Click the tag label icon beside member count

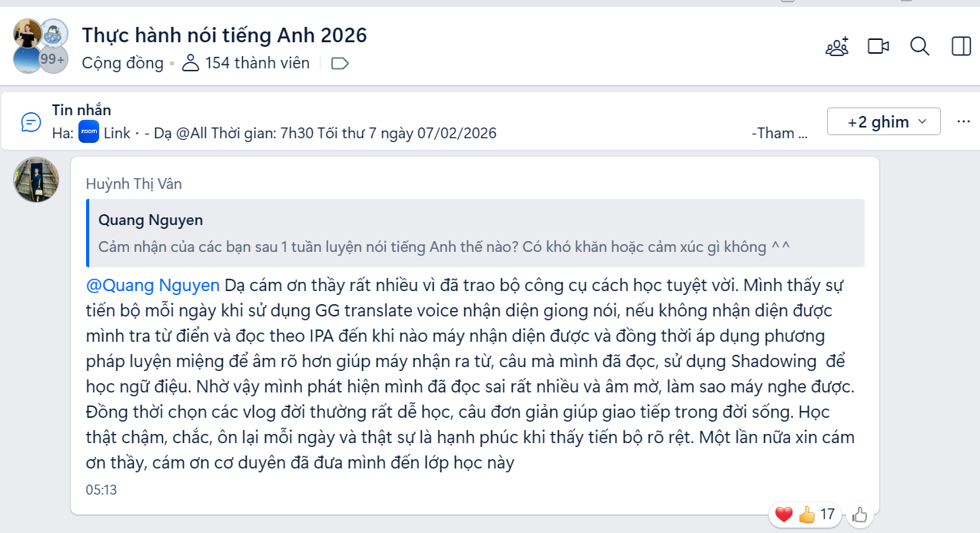(x=340, y=64)
